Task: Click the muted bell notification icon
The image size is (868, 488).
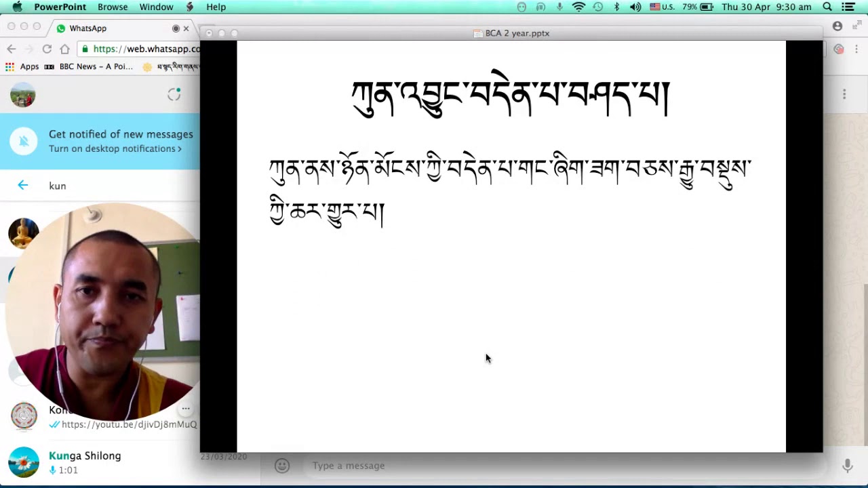Action: click(x=24, y=141)
